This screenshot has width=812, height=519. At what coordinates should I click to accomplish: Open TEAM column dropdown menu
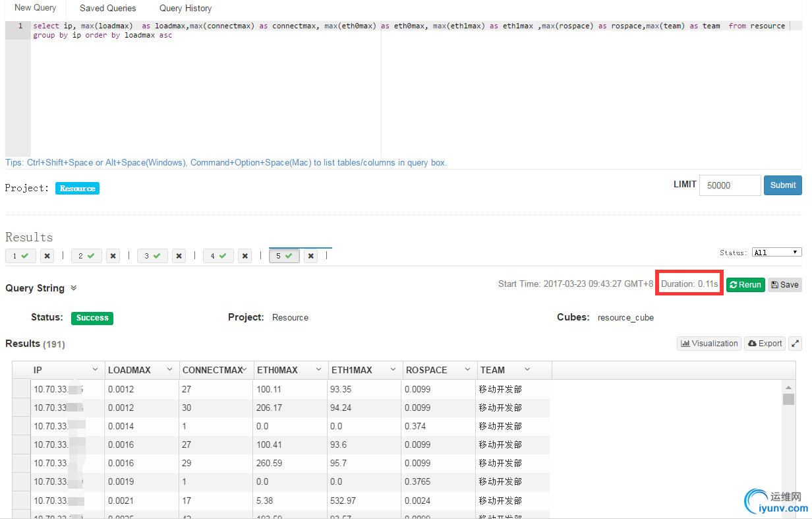click(x=527, y=370)
